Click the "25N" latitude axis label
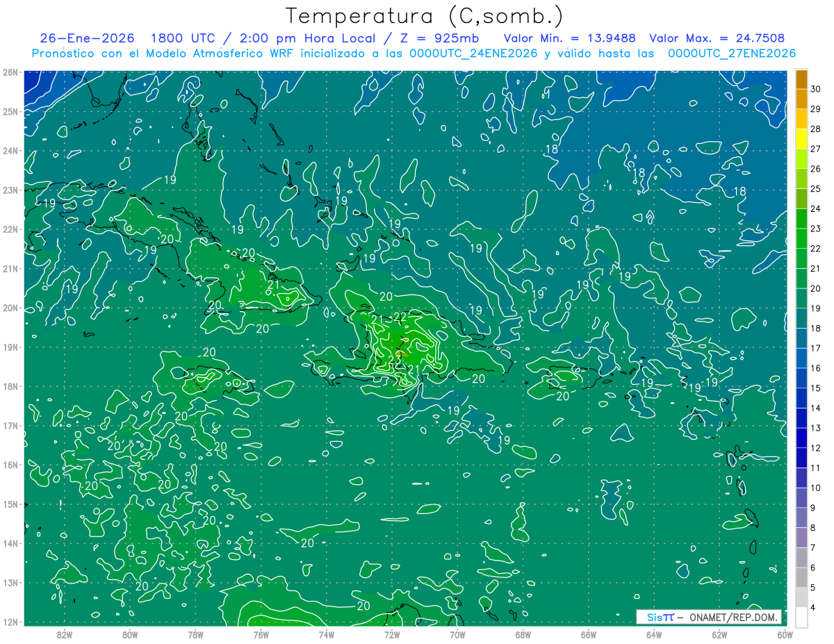This screenshot has height=644, width=834. 10,111
